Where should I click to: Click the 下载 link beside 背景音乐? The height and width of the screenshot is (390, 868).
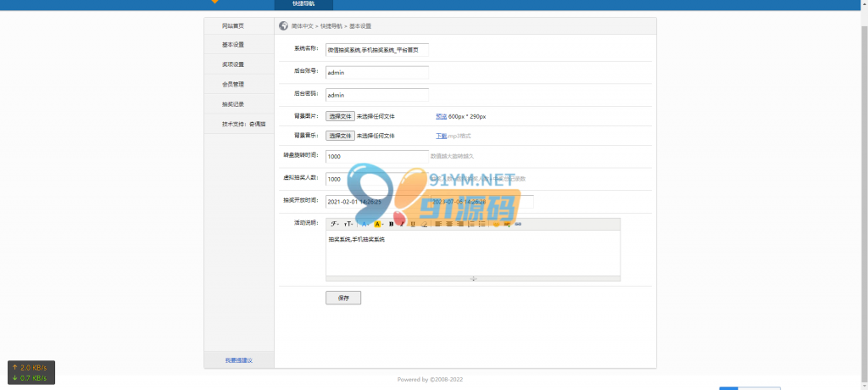pyautogui.click(x=441, y=136)
